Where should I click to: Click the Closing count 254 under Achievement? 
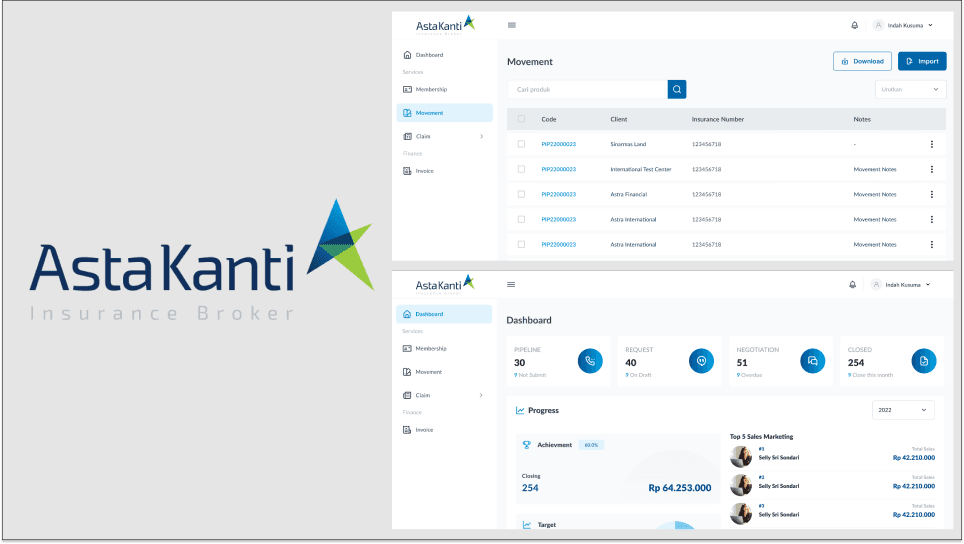[x=530, y=487]
